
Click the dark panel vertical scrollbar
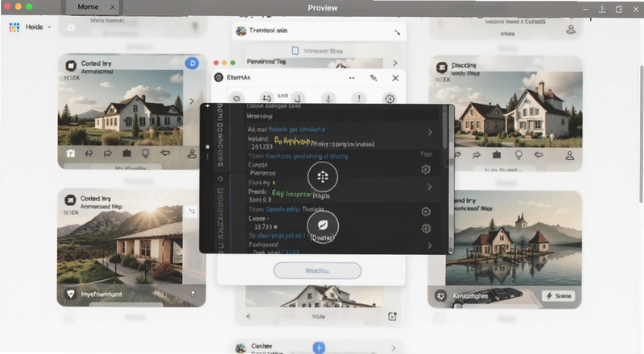(447, 127)
